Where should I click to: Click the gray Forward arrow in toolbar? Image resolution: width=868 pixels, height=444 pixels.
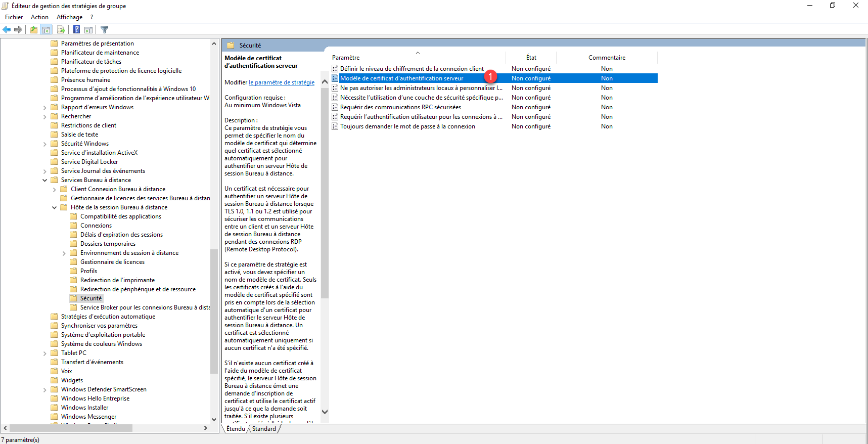(18, 30)
